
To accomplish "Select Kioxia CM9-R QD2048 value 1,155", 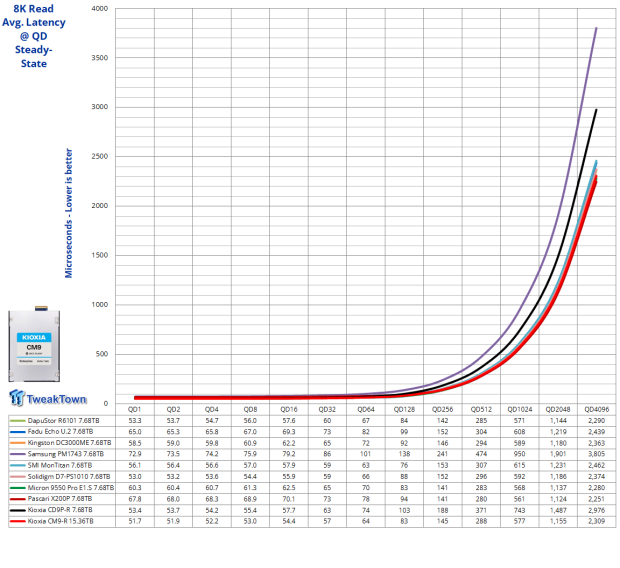I will (558, 521).
